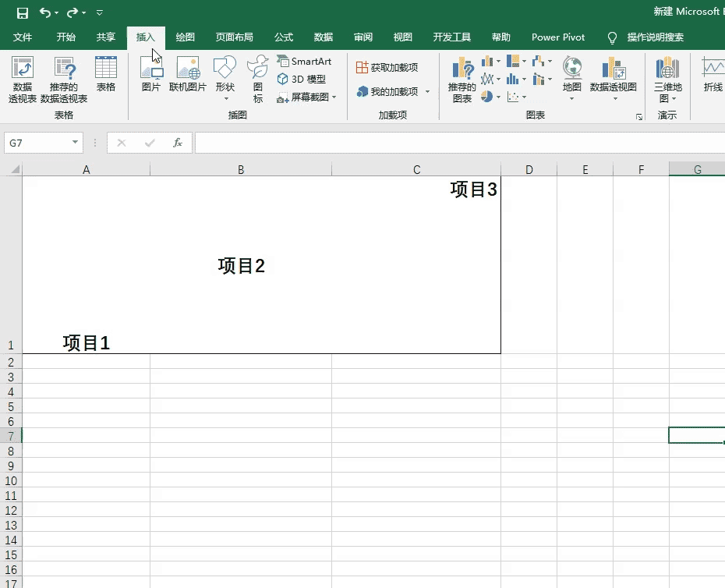
Task: Open the 图表 group dialog launcher
Action: 639,117
